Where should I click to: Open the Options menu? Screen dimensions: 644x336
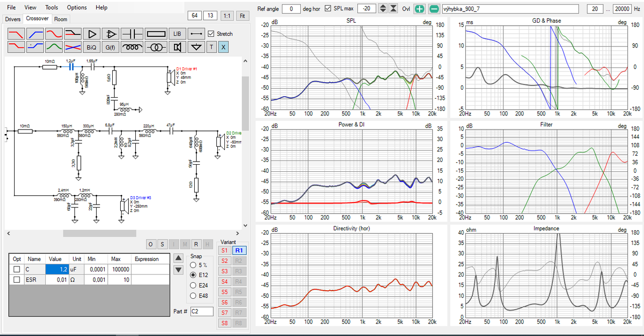(77, 8)
